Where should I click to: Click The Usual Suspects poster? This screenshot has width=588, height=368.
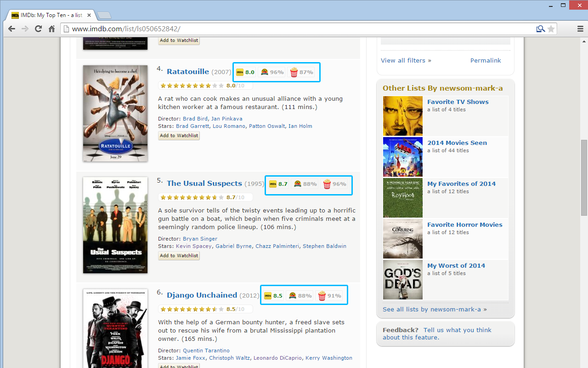pos(115,225)
